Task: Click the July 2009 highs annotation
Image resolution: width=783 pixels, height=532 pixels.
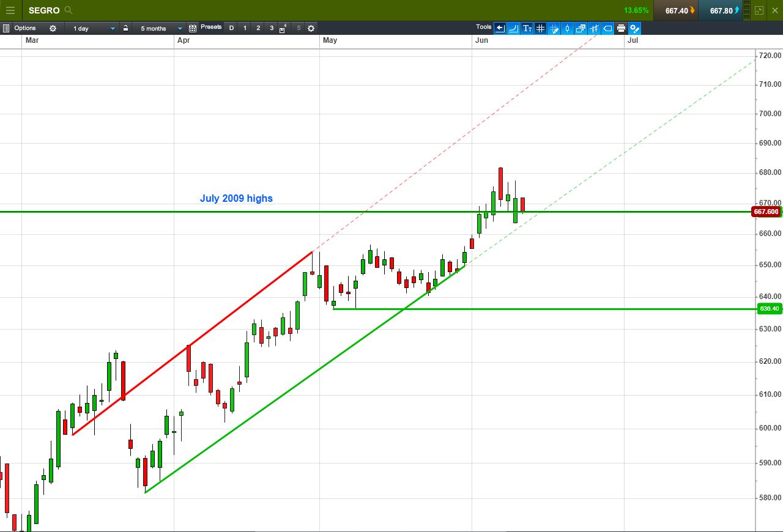Action: [236, 198]
